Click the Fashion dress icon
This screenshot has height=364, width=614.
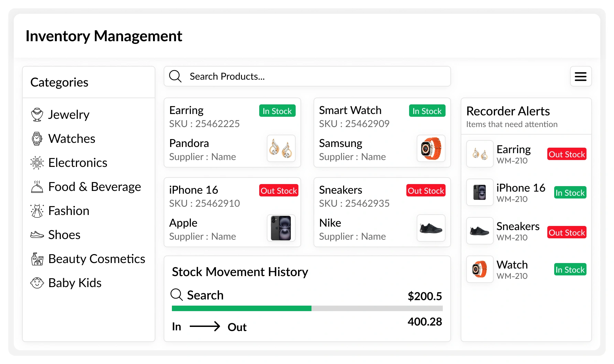click(x=37, y=211)
